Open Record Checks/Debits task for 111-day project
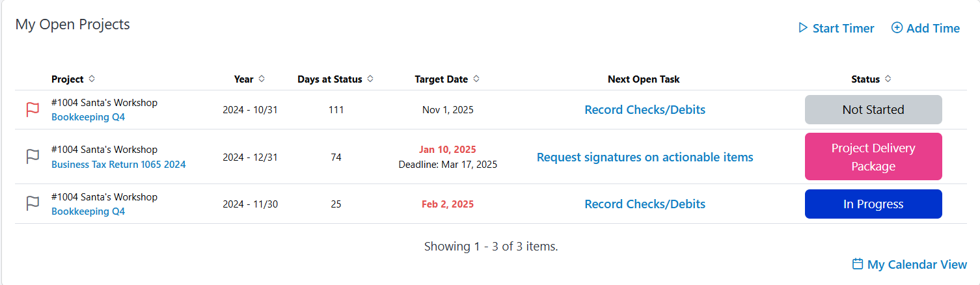Screen dimensions: 980x285 pyautogui.click(x=645, y=110)
